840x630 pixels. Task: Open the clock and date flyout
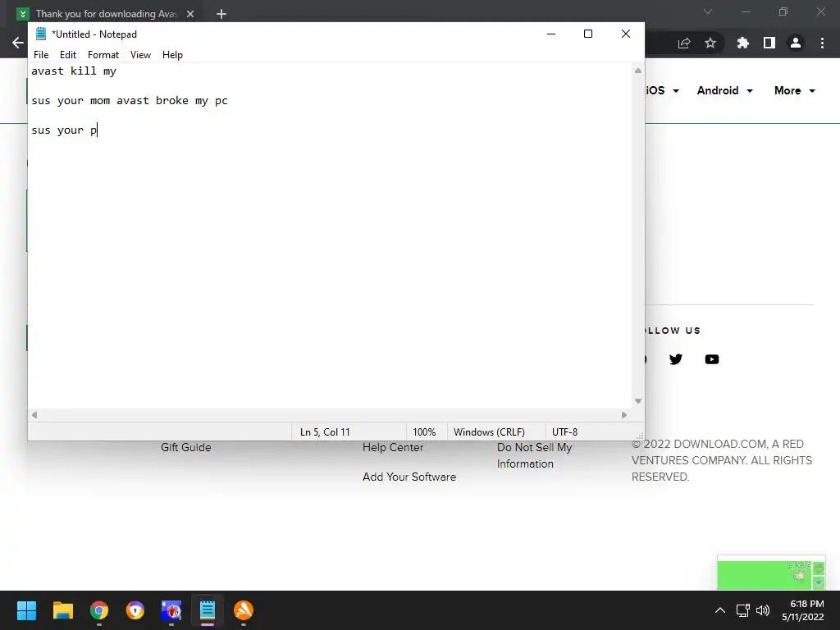point(802,610)
